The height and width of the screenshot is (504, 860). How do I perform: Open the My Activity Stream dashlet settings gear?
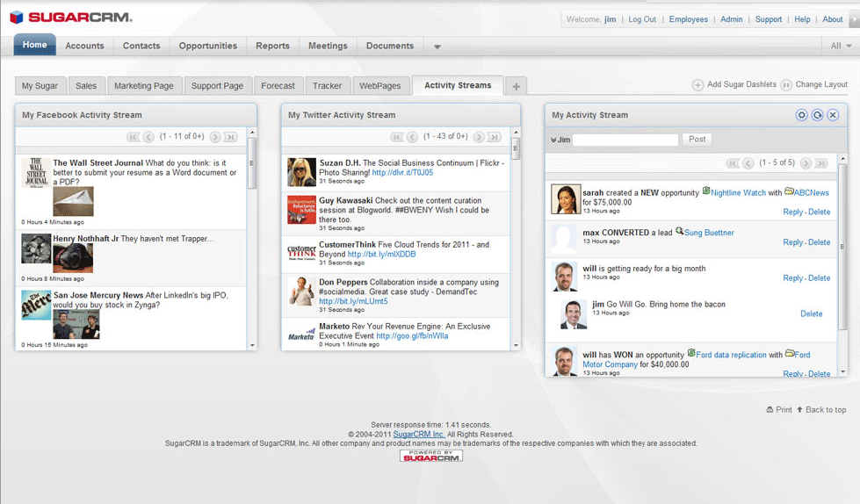pyautogui.click(x=801, y=115)
